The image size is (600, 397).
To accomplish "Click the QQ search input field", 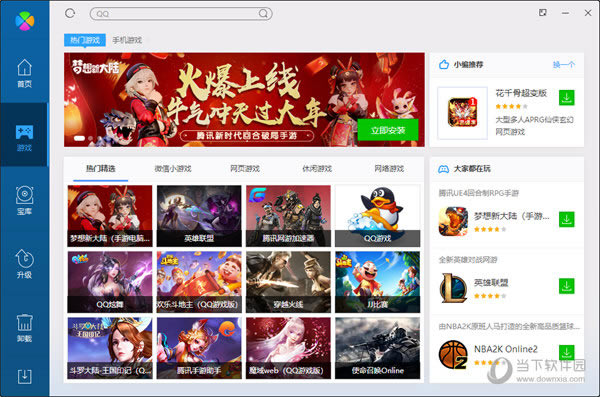I will (181, 14).
